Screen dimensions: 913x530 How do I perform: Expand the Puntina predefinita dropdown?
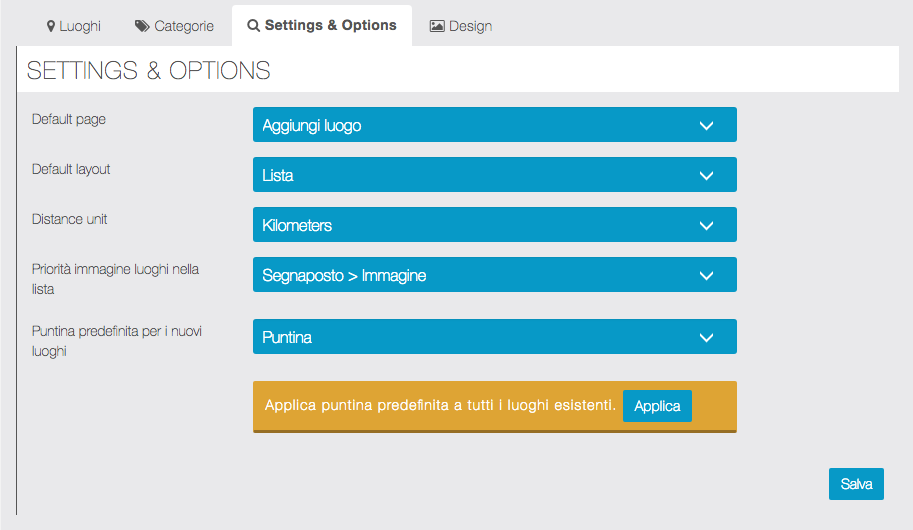(x=494, y=337)
